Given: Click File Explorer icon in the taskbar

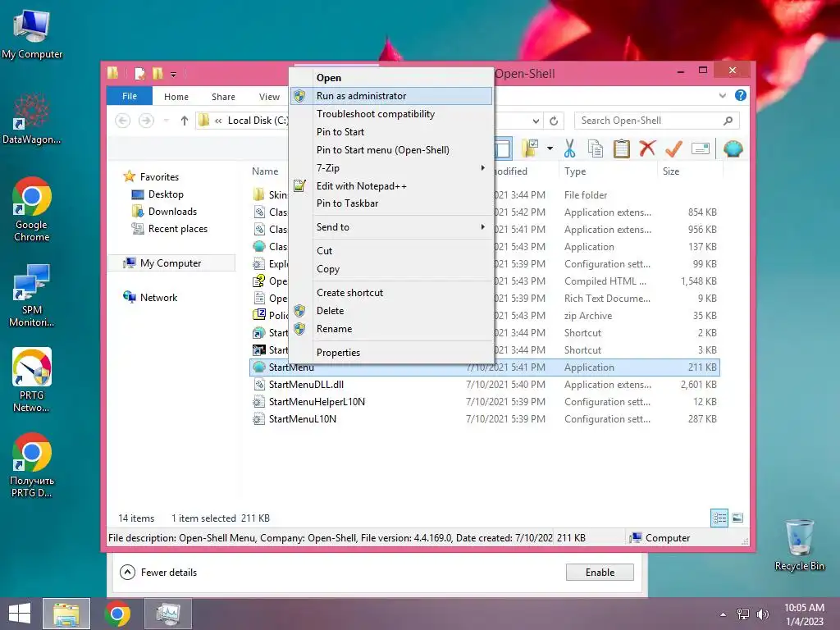Looking at the screenshot, I should tap(66, 614).
